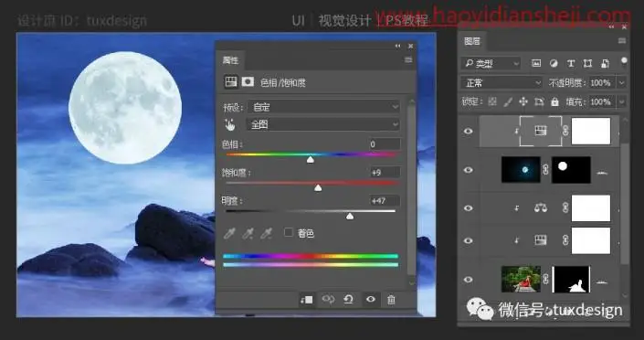Hide the lower Hue/Saturation adjustment layer

[x=468, y=240]
